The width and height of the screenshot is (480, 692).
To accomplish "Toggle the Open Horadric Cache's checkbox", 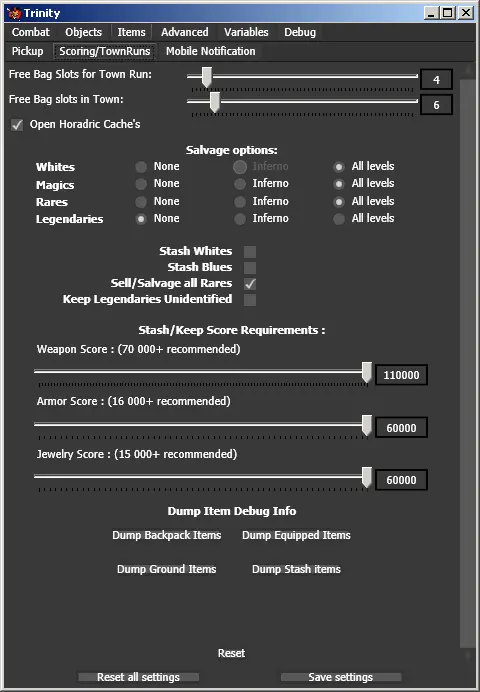I will tap(17, 125).
